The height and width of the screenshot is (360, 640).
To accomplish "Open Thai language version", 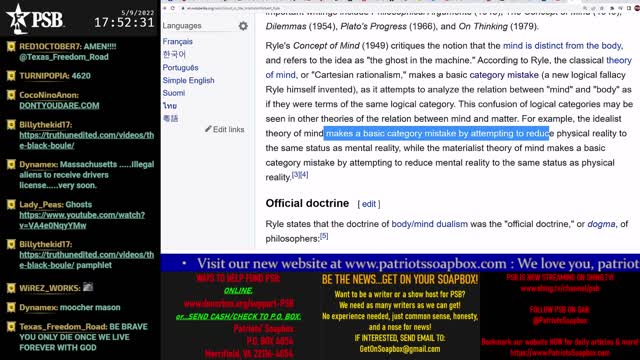I will (170, 106).
